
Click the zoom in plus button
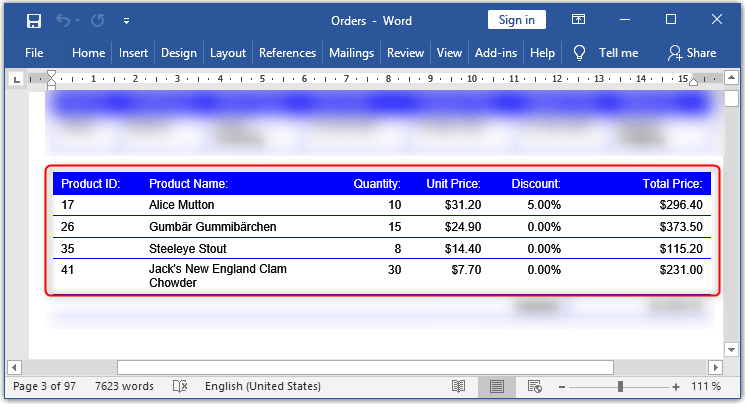coord(676,387)
